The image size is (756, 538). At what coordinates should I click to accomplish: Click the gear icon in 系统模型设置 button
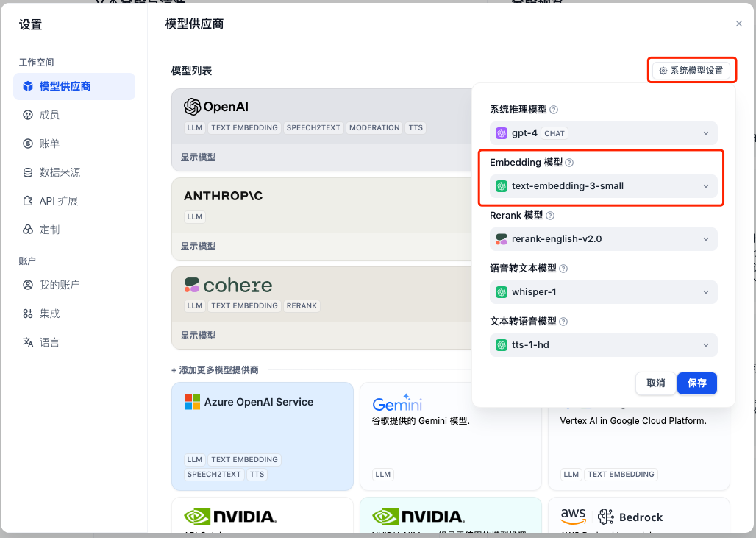[x=663, y=71]
